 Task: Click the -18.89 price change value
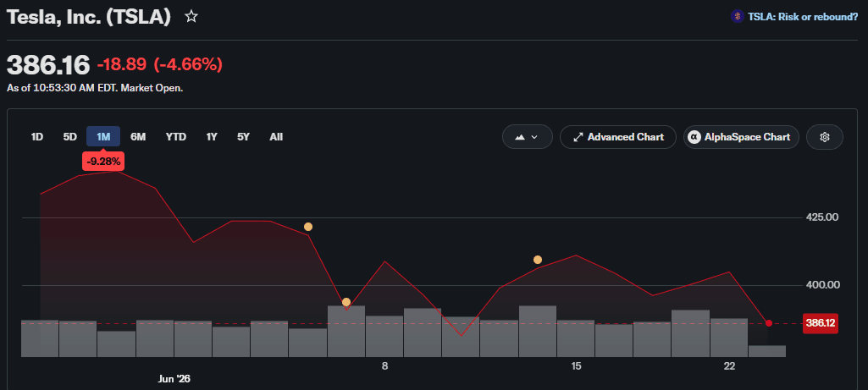(122, 65)
